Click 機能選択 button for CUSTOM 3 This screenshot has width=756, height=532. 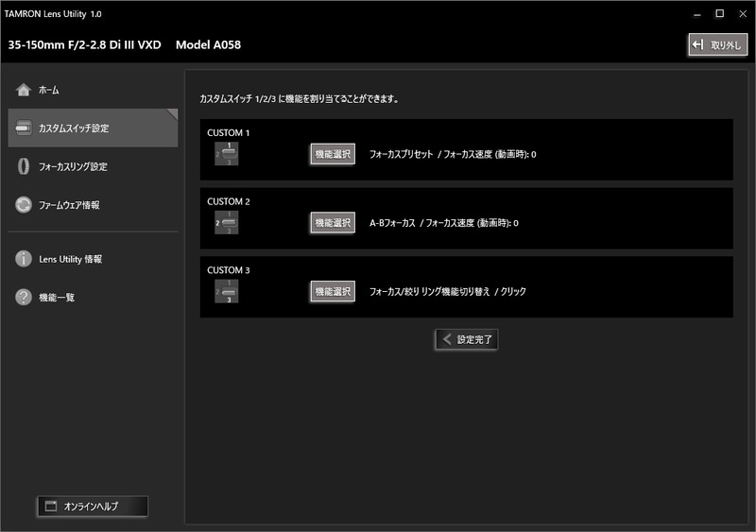333,291
